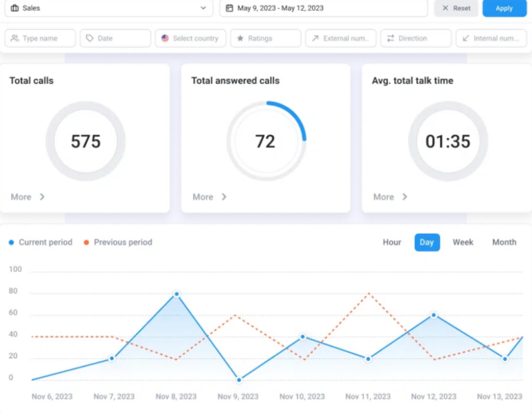
Task: Switch to the Month tab
Action: tap(503, 242)
